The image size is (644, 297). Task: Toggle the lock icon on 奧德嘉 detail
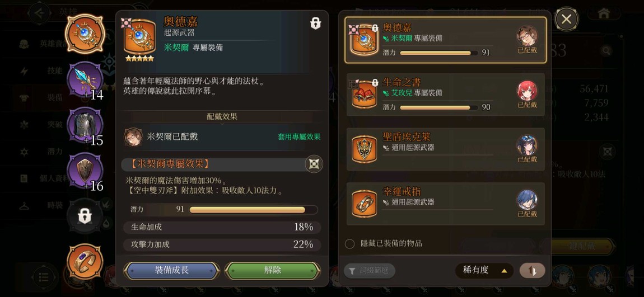click(x=315, y=23)
